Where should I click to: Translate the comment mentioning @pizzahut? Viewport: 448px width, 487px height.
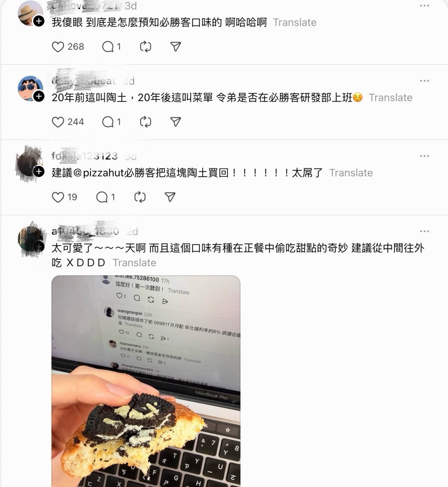pyautogui.click(x=351, y=173)
